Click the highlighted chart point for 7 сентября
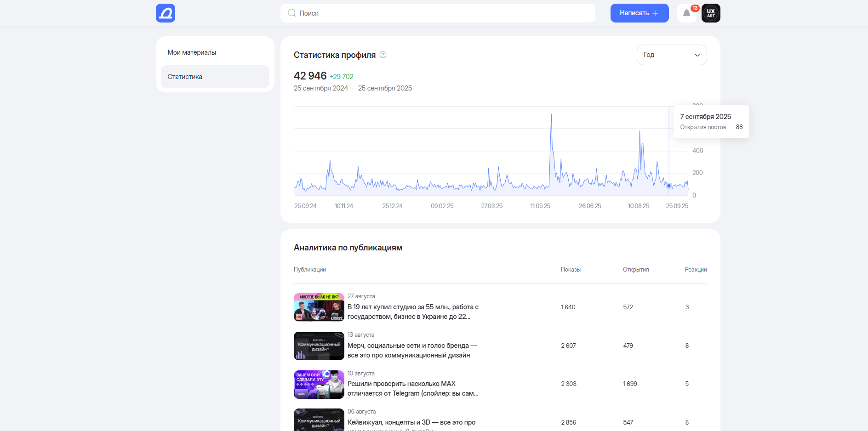Screen dimensions: 868x431 point(669,186)
